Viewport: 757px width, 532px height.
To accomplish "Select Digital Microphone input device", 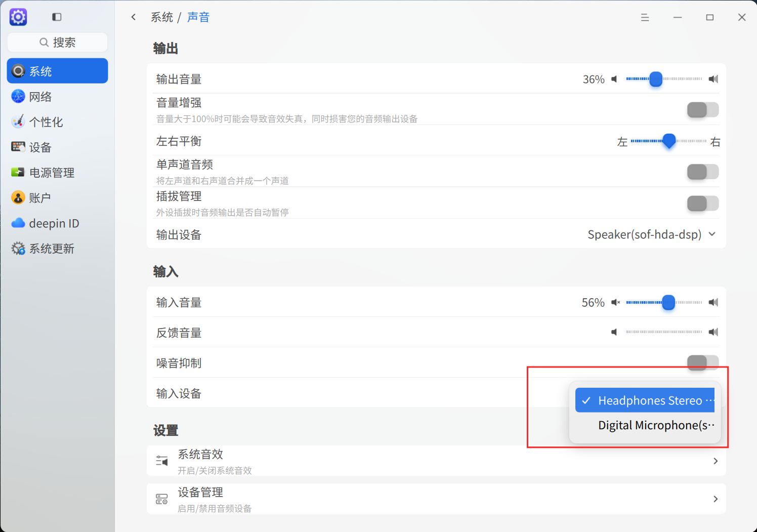I will (x=645, y=425).
